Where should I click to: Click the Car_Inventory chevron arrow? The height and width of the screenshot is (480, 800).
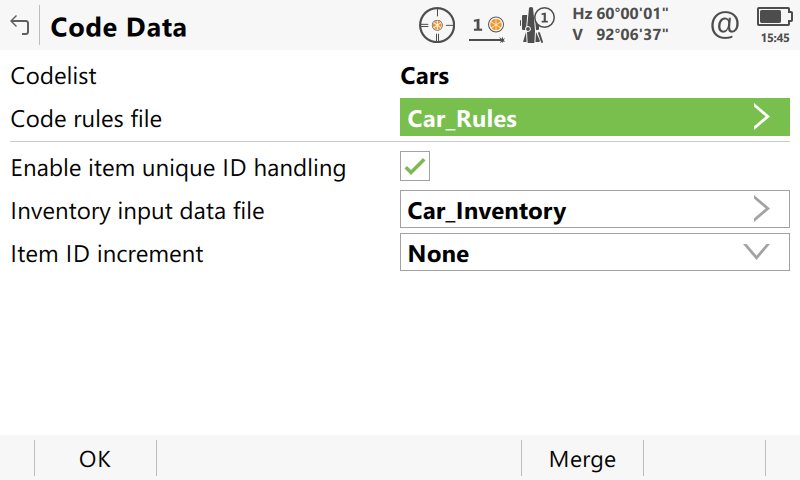(x=762, y=210)
